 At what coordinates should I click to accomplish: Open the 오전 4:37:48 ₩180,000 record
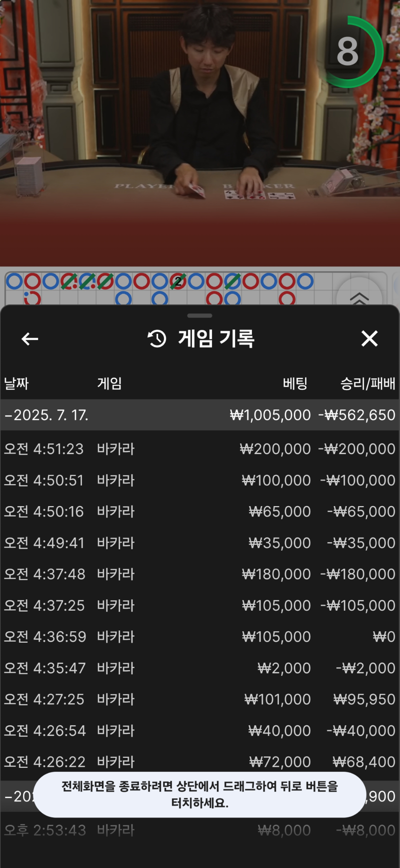(x=200, y=574)
